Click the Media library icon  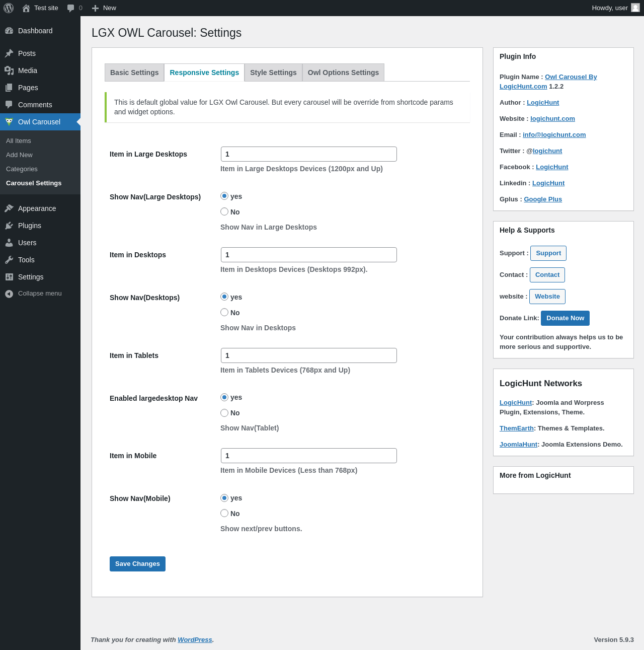click(9, 70)
